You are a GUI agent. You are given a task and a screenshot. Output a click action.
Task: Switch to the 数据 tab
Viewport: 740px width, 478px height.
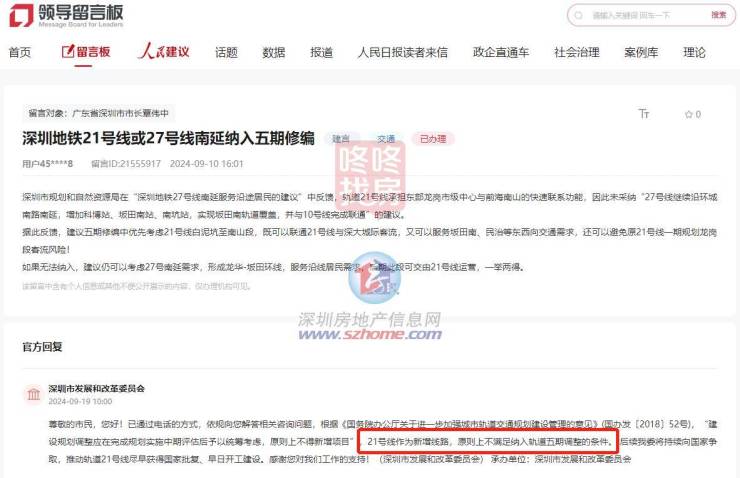(x=274, y=52)
